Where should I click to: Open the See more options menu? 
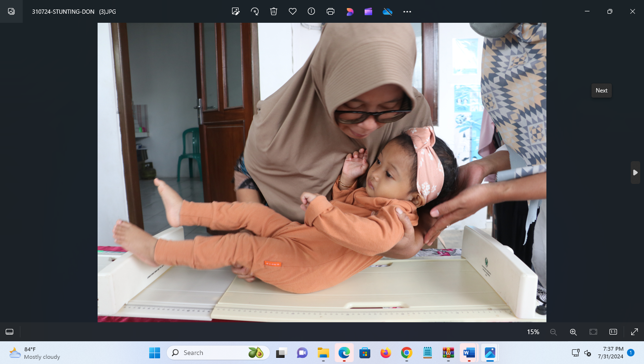(407, 11)
